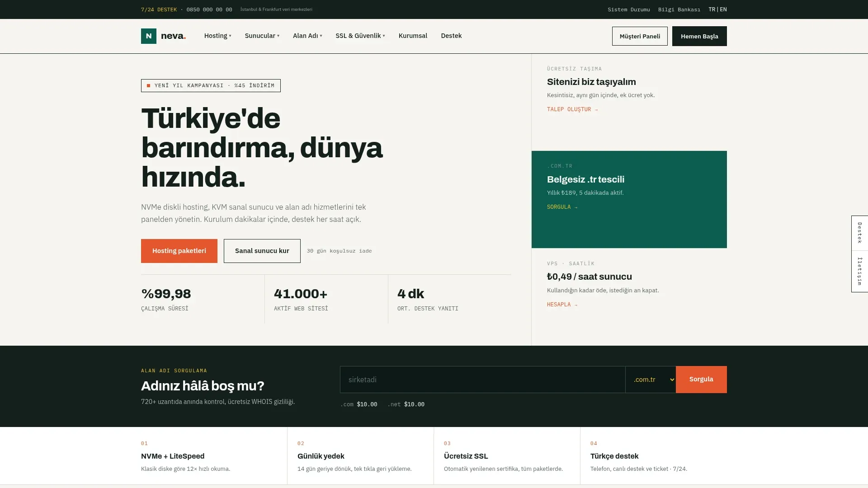Open the Alan Adı dropdown
This screenshot has height=488, width=868.
307,36
